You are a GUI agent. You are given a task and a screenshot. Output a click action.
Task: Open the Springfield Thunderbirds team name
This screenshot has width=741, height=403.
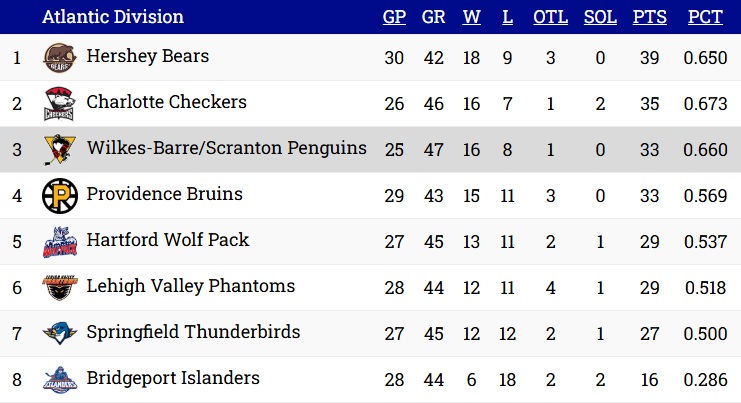coord(193,332)
